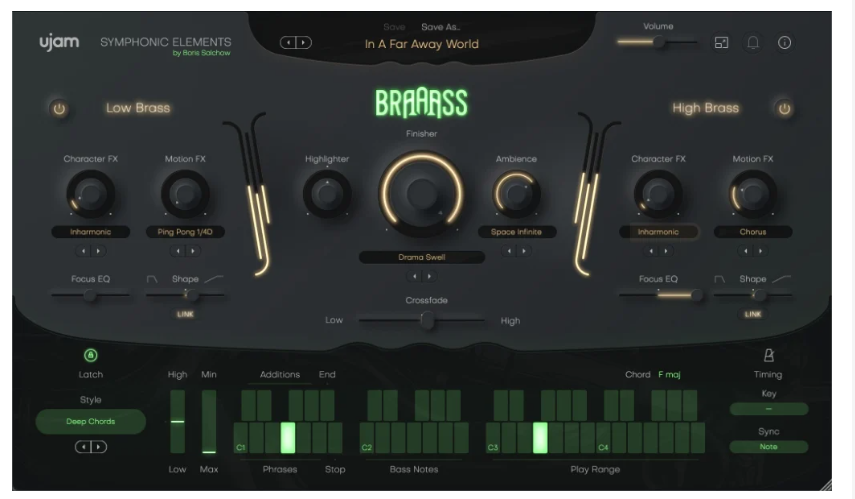Click the Ambience knob
Screen dimensions: 855x499
pos(516,194)
